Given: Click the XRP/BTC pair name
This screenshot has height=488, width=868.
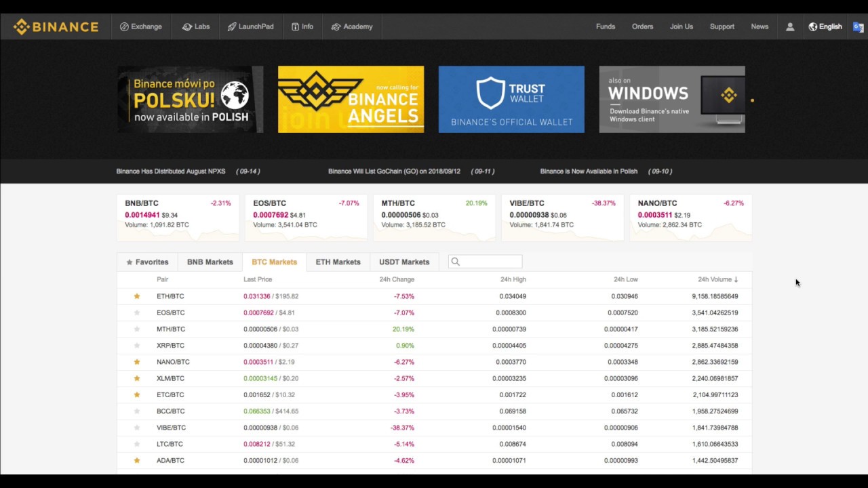Looking at the screenshot, I should pos(170,346).
